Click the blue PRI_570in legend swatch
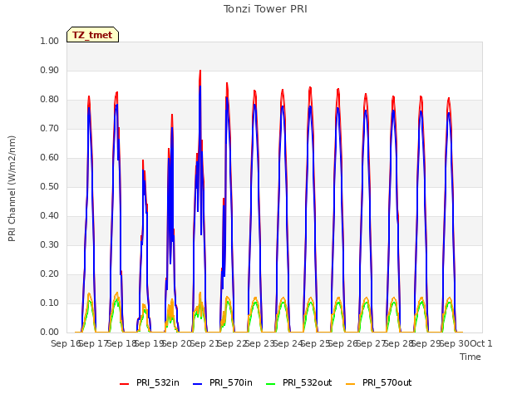The height and width of the screenshot is (399, 532). point(198,384)
